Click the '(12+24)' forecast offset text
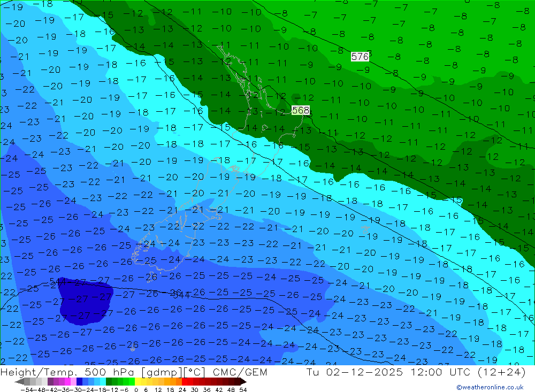The height and width of the screenshot is (392, 535). tap(501, 372)
